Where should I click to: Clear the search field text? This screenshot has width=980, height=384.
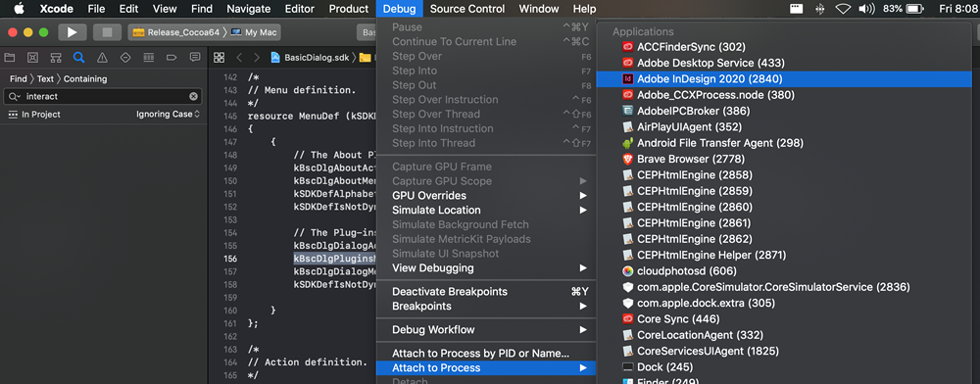coord(194,96)
